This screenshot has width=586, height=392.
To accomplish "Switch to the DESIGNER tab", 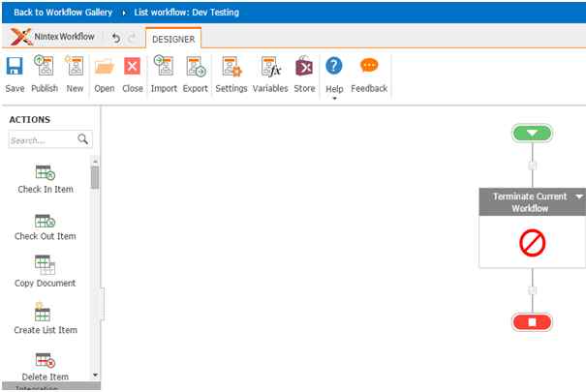I will click(x=173, y=39).
